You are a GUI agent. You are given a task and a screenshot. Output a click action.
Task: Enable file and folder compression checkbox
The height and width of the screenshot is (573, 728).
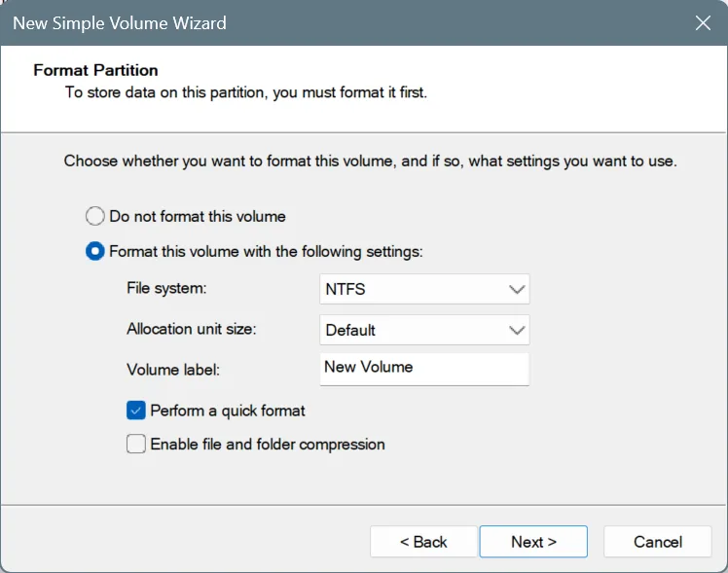[x=135, y=444]
